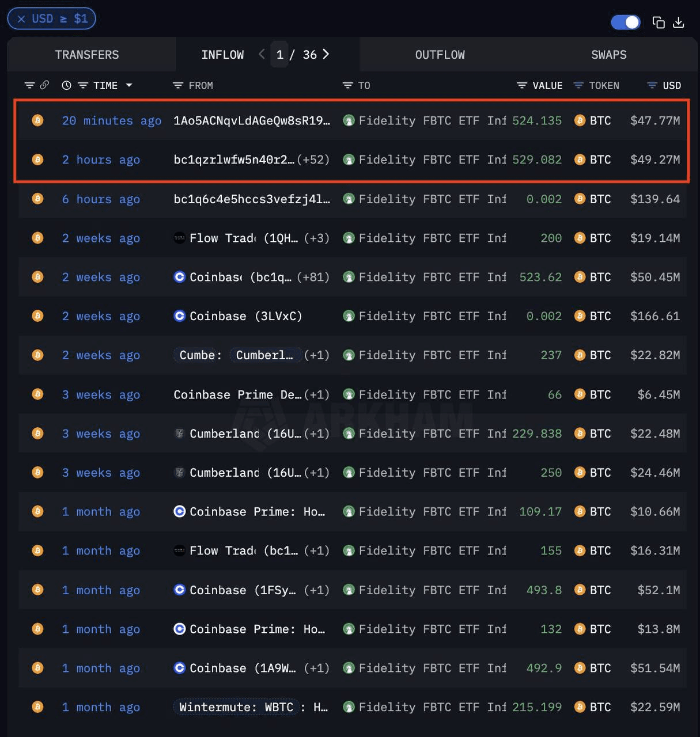Screen dimensions: 700x737
Task: Click the Coinbase logo beside Coinbase (1A9W…
Action: point(180,668)
